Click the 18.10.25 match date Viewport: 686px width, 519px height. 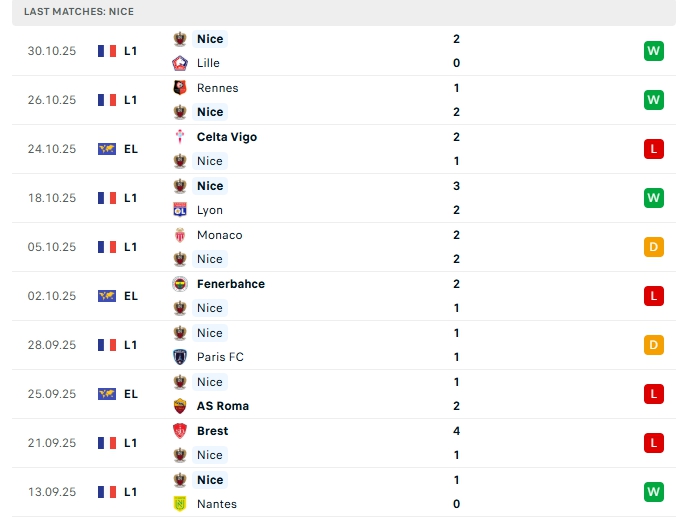(52, 198)
